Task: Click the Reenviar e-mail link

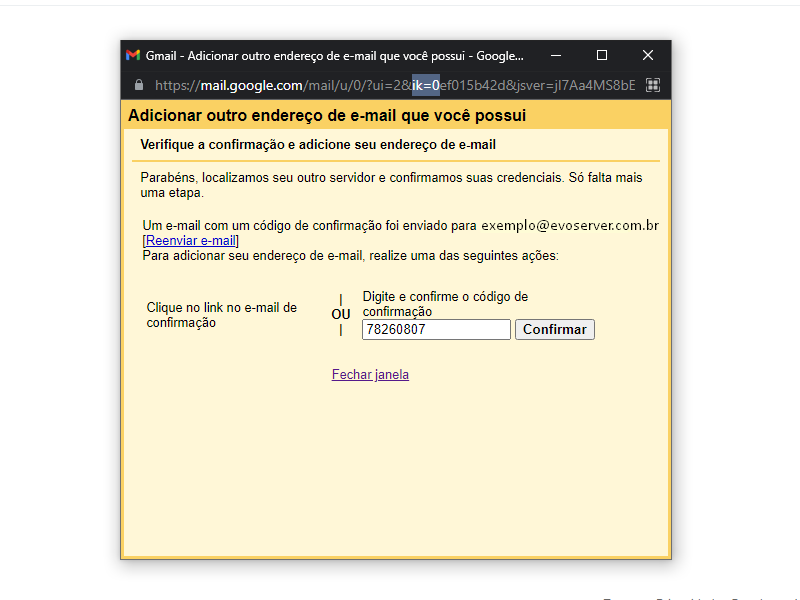Action: (x=191, y=241)
